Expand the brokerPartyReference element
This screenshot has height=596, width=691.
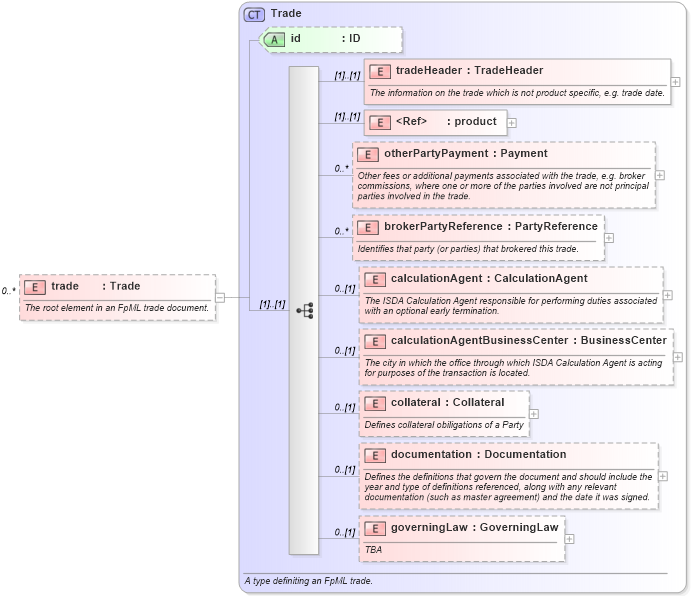[609, 238]
